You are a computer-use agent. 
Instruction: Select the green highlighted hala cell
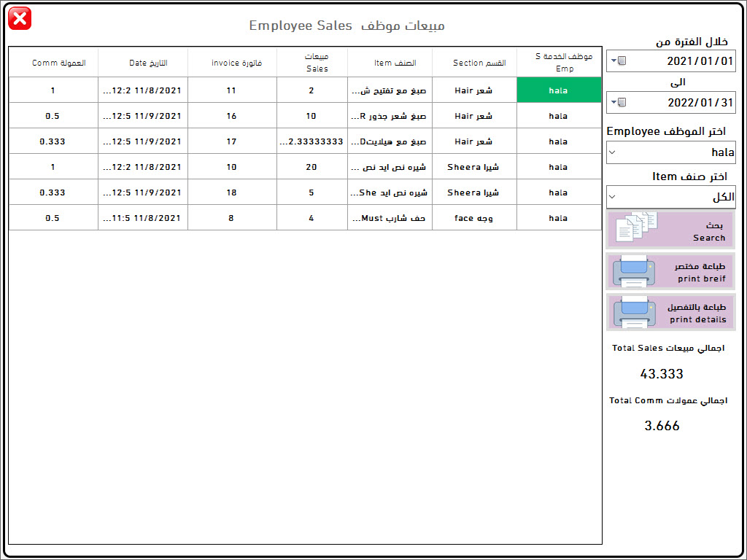coord(560,90)
